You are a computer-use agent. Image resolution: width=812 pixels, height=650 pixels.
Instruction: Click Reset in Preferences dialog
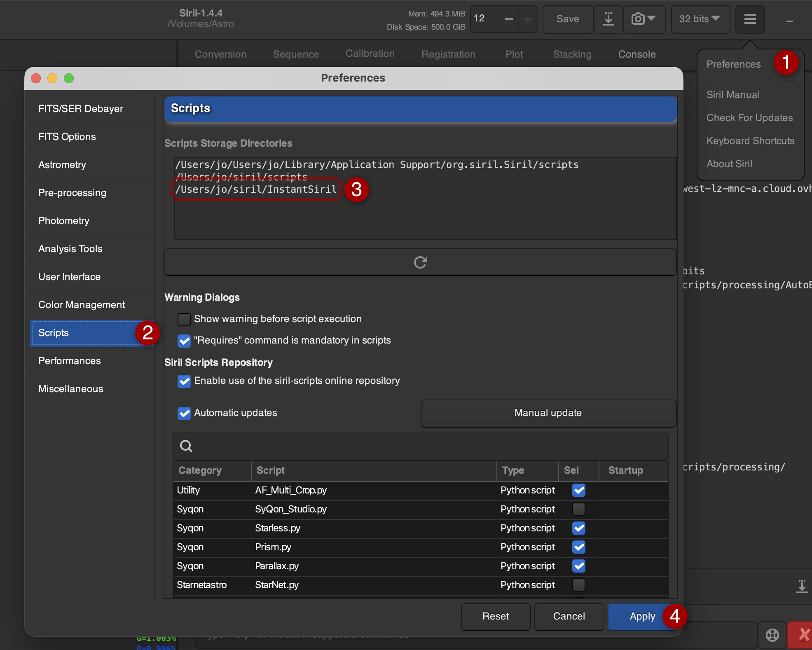(x=496, y=617)
